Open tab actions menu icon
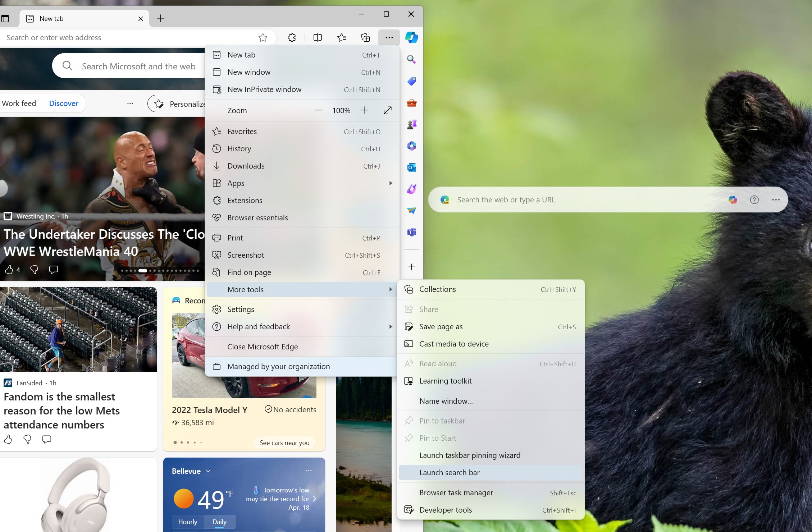 [5, 18]
